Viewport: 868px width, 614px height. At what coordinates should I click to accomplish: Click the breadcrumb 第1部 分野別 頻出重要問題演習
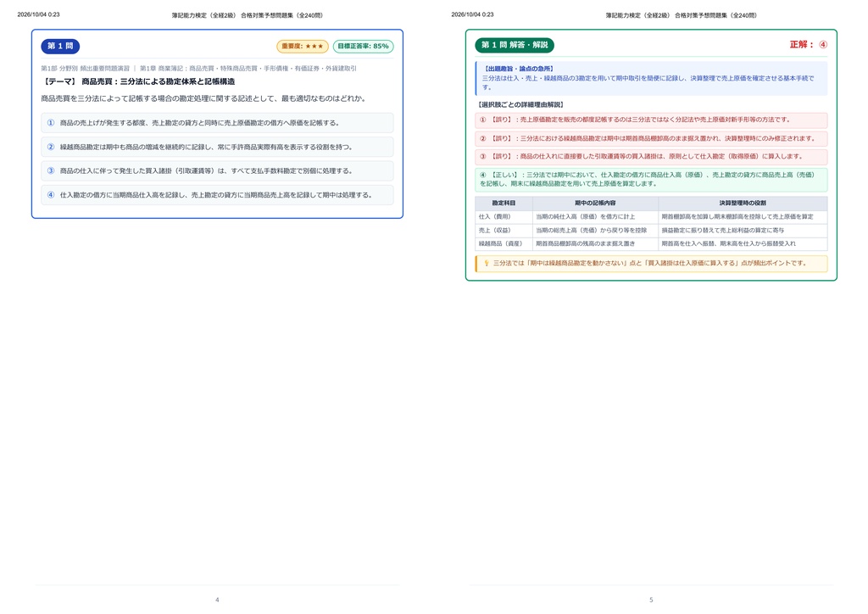pyautogui.click(x=86, y=69)
